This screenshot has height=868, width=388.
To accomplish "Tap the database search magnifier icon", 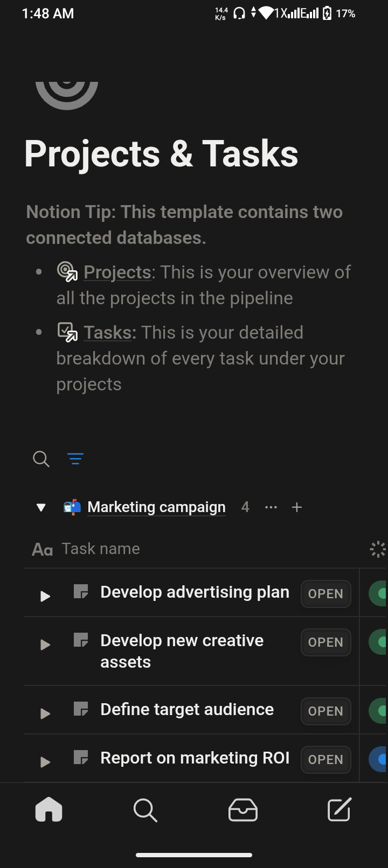I will (41, 459).
